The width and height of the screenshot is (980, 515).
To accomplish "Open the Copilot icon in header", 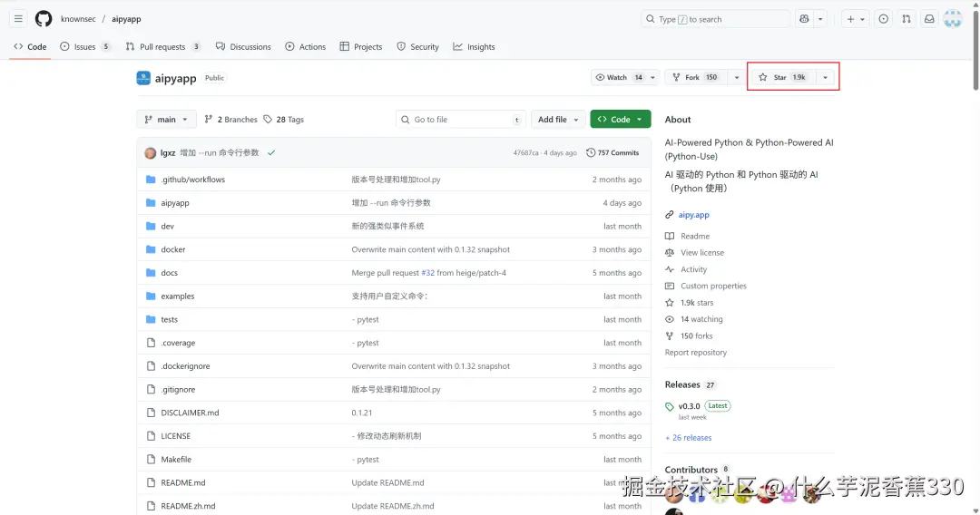I will (804, 19).
